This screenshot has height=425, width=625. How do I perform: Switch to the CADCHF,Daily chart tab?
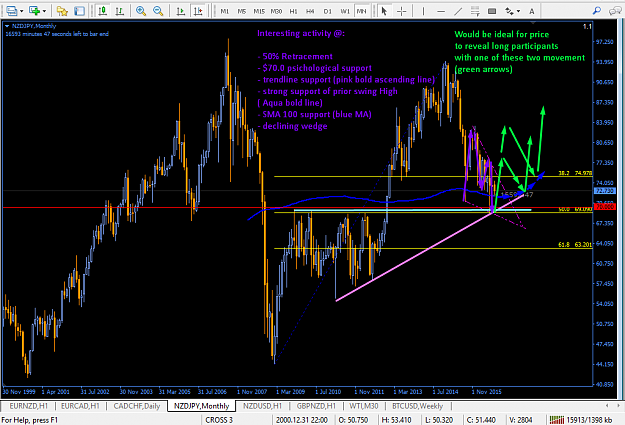[137, 406]
